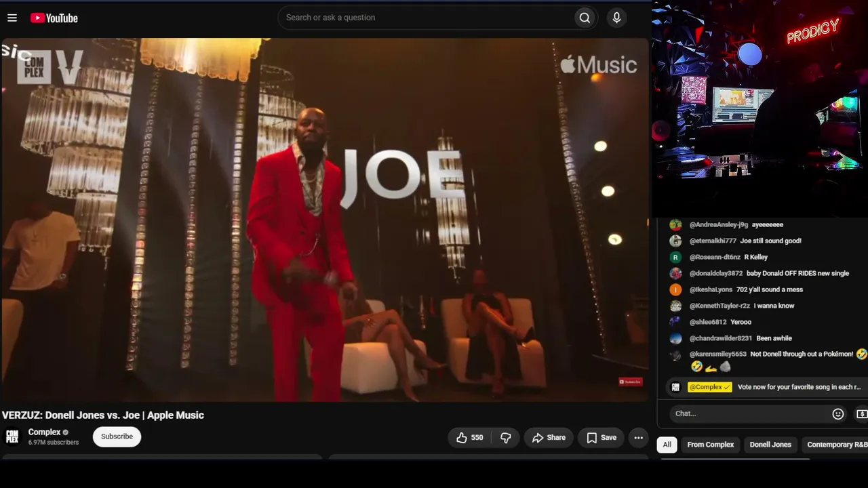Image resolution: width=868 pixels, height=488 pixels.
Task: Select chat message '702 y'all sound a mess'
Action: coord(770,290)
